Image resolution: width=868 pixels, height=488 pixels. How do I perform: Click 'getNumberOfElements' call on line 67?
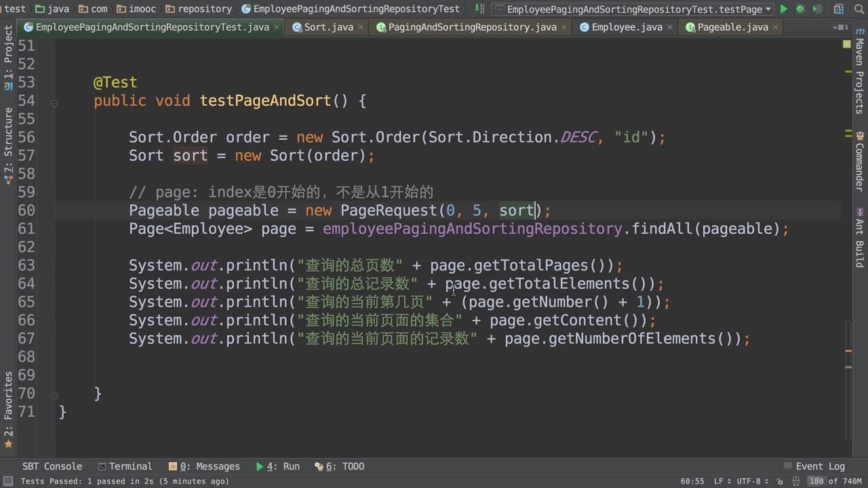pos(632,338)
